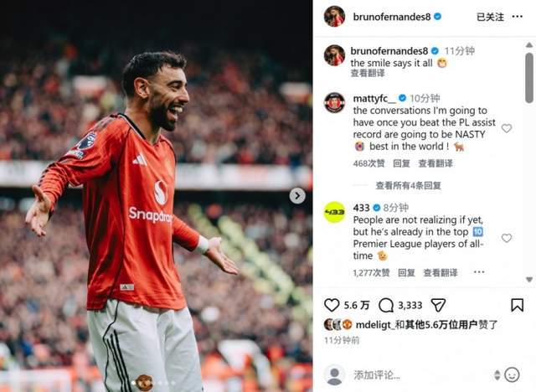
Task: Open the 433 profile avatar
Action: 334,212
